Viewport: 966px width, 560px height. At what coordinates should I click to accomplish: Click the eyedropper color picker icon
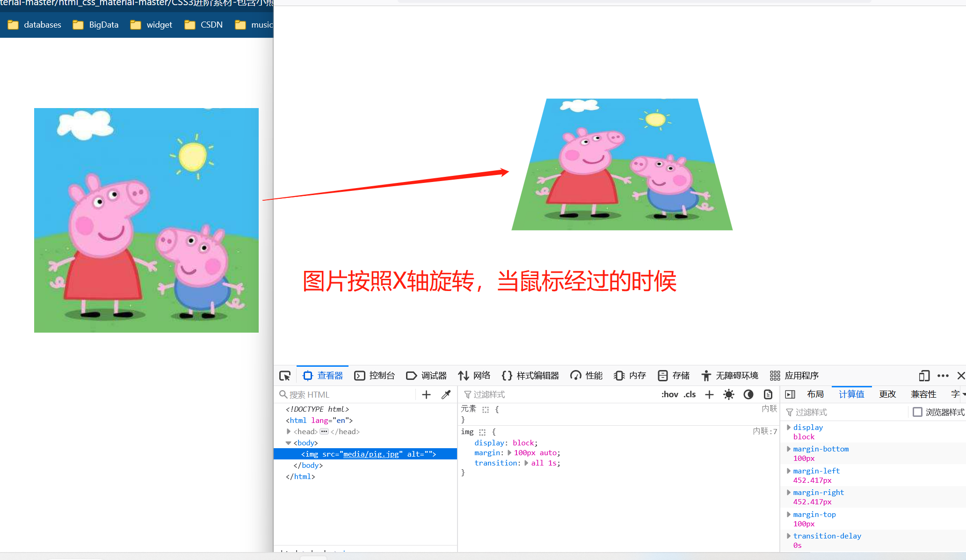[x=446, y=394]
